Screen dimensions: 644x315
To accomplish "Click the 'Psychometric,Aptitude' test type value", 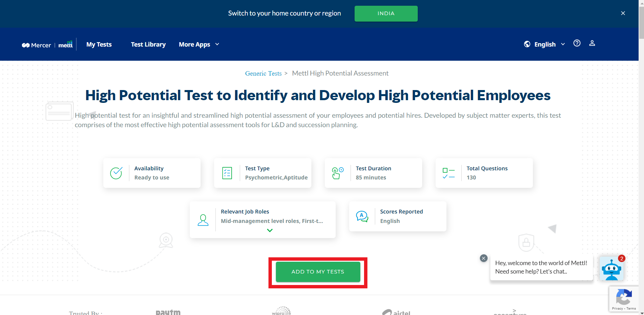I will [276, 177].
